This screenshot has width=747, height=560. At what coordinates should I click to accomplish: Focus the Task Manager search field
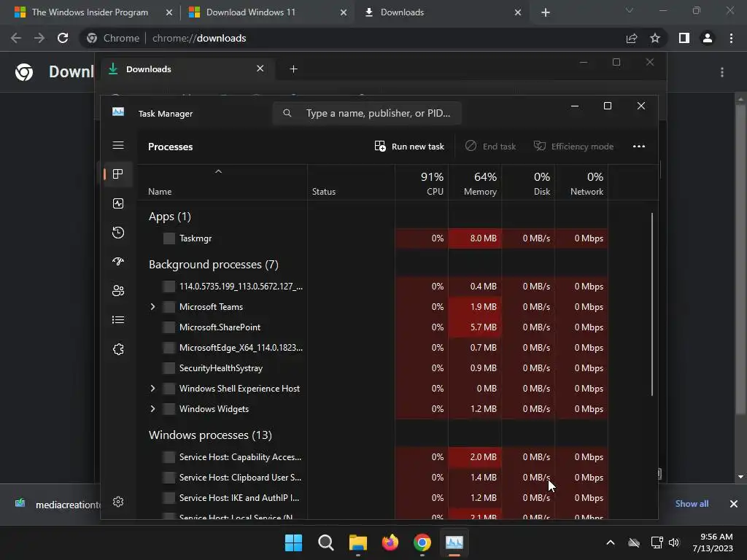pos(367,113)
